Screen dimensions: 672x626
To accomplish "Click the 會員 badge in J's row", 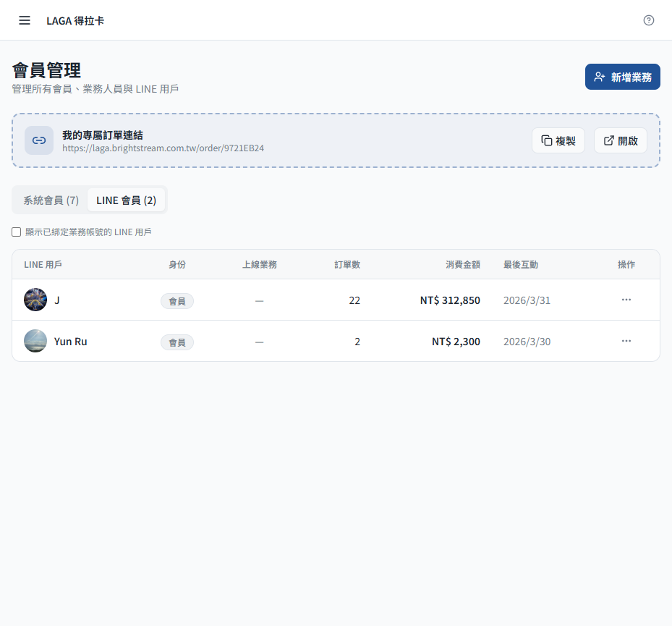I will (x=177, y=301).
